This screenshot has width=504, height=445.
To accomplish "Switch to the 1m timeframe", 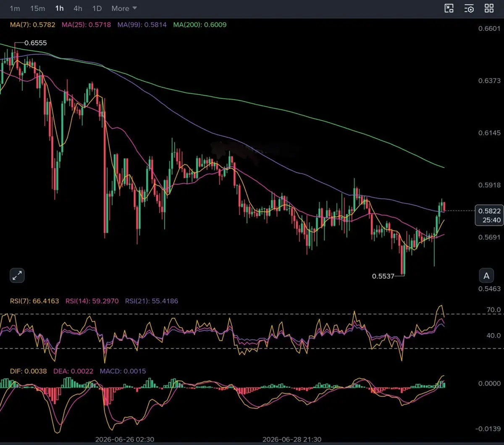I will 15,8.
